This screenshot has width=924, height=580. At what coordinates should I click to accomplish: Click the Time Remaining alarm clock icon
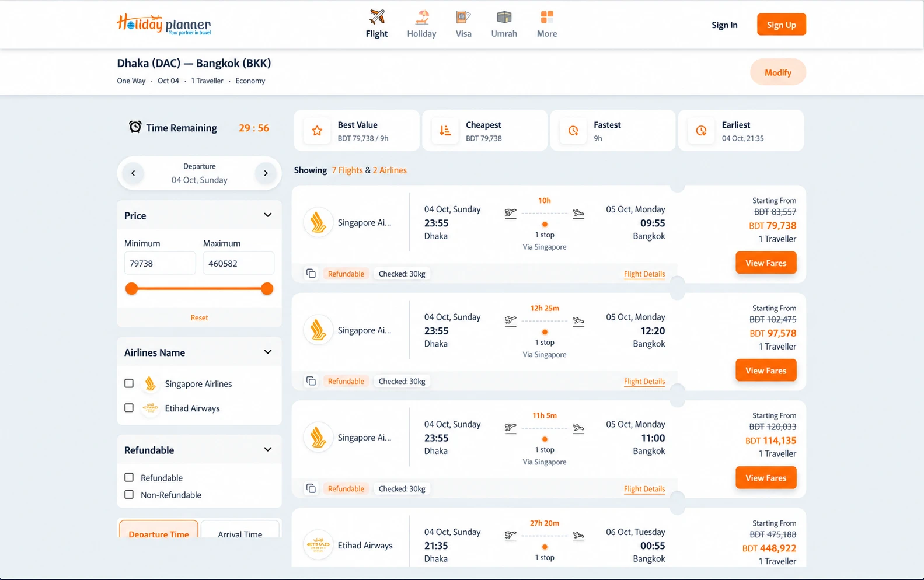coord(135,127)
